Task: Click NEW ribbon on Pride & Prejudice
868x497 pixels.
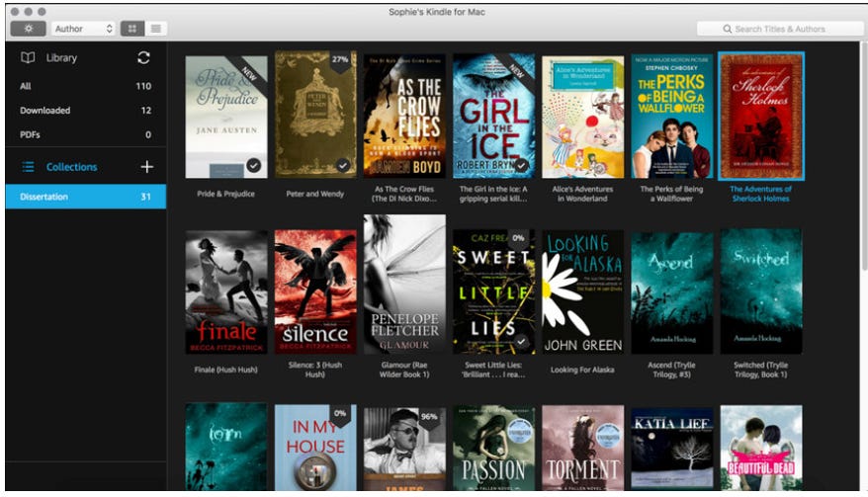Action: pyautogui.click(x=249, y=73)
